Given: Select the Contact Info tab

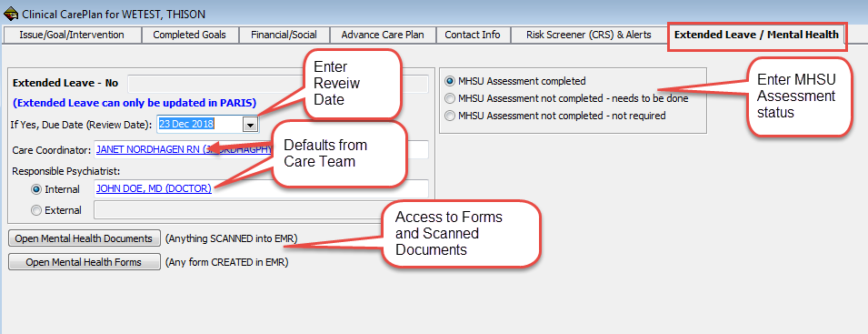Looking at the screenshot, I should [x=473, y=35].
